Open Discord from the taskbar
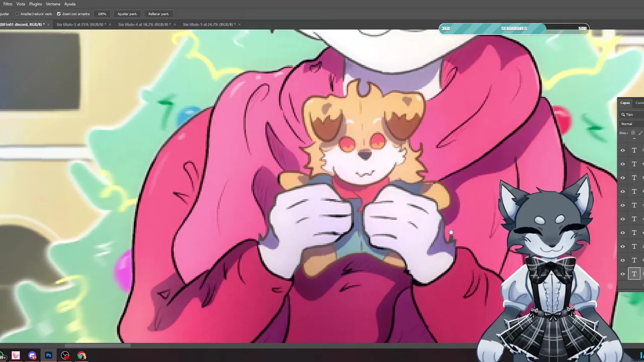644x362 pixels. 32,355
